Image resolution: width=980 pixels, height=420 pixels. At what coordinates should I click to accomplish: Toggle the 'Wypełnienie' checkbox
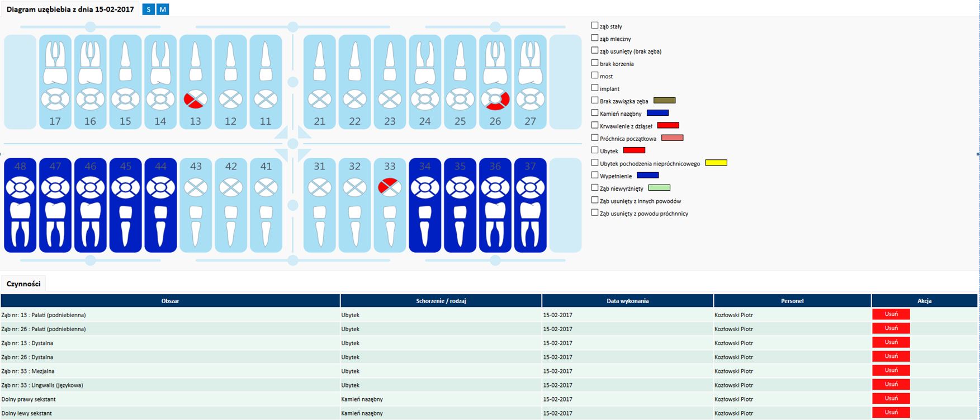point(595,175)
